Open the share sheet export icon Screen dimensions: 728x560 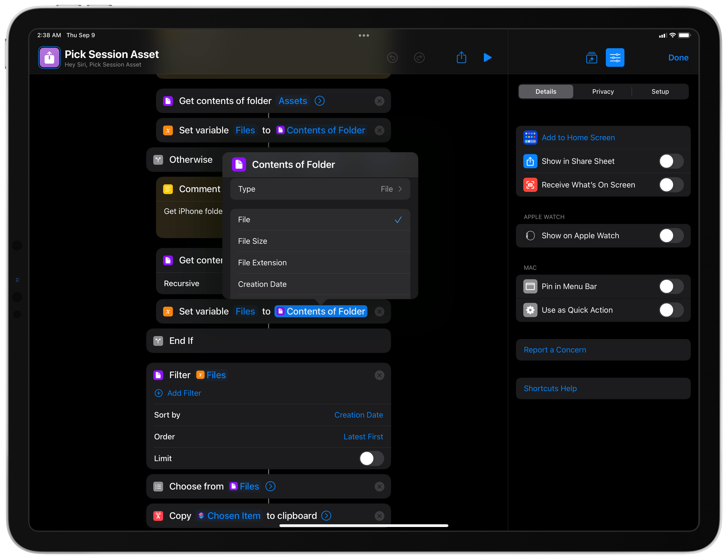click(x=461, y=58)
